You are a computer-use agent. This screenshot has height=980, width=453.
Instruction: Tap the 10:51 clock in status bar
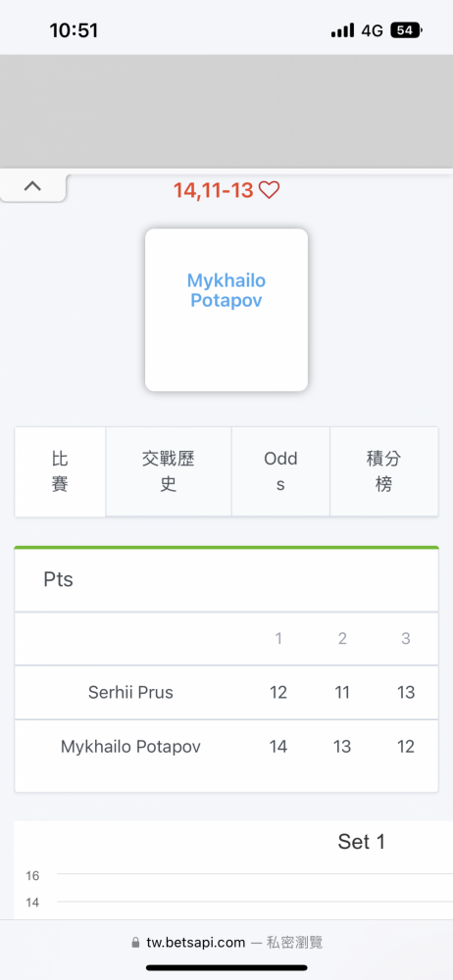74,30
